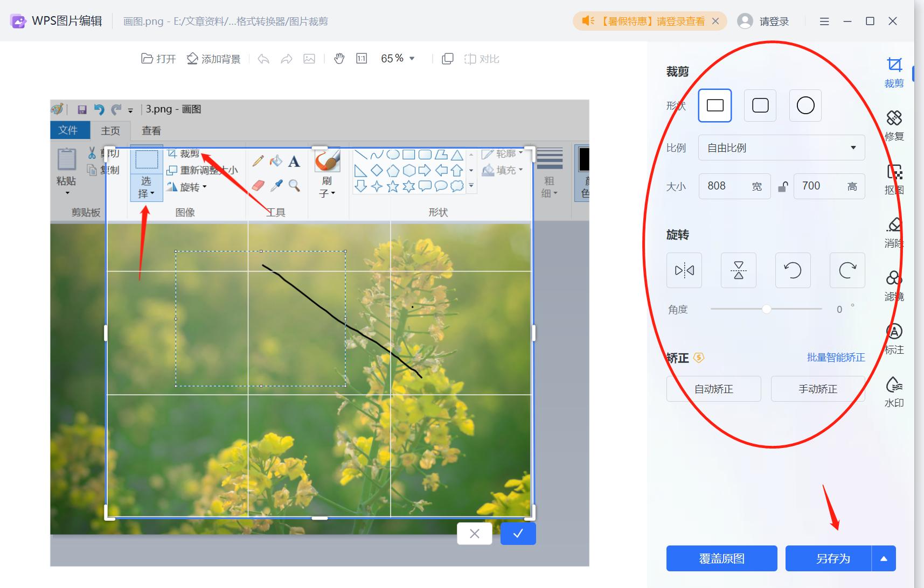This screenshot has height=588, width=924.
Task: Rotate the image counterclockwise
Action: click(x=793, y=270)
